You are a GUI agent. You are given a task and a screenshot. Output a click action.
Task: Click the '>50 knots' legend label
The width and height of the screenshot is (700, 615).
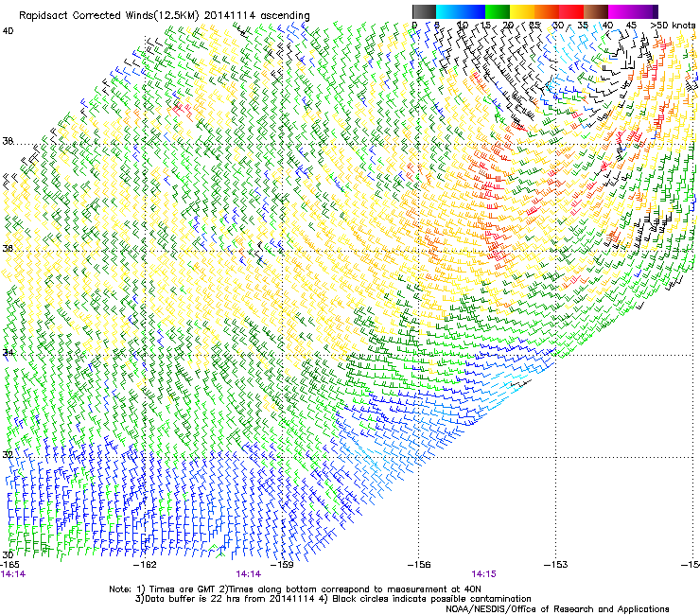click(674, 26)
